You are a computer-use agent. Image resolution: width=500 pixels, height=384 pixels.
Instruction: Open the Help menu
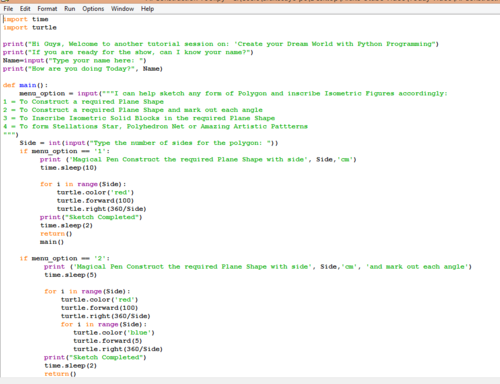[147, 9]
